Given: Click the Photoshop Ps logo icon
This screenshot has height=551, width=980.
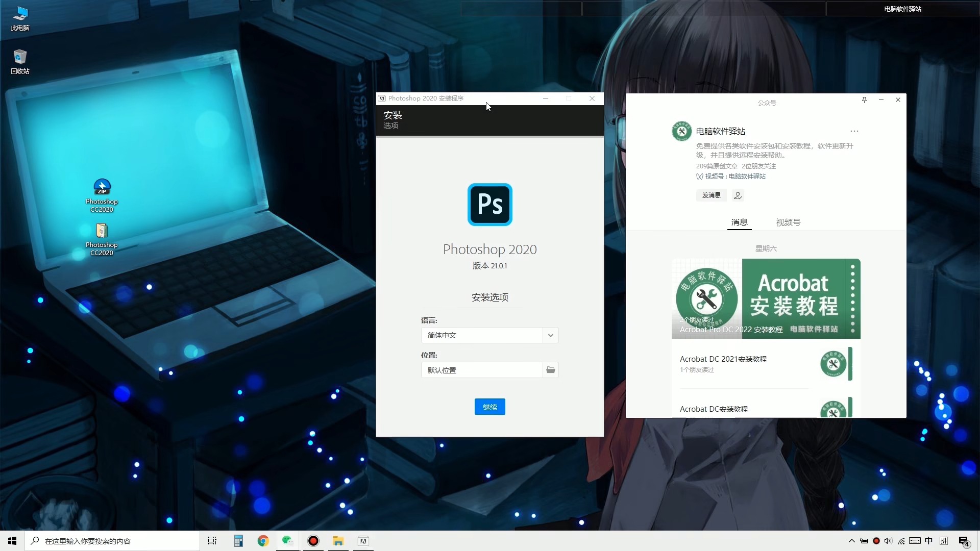Looking at the screenshot, I should pos(489,204).
